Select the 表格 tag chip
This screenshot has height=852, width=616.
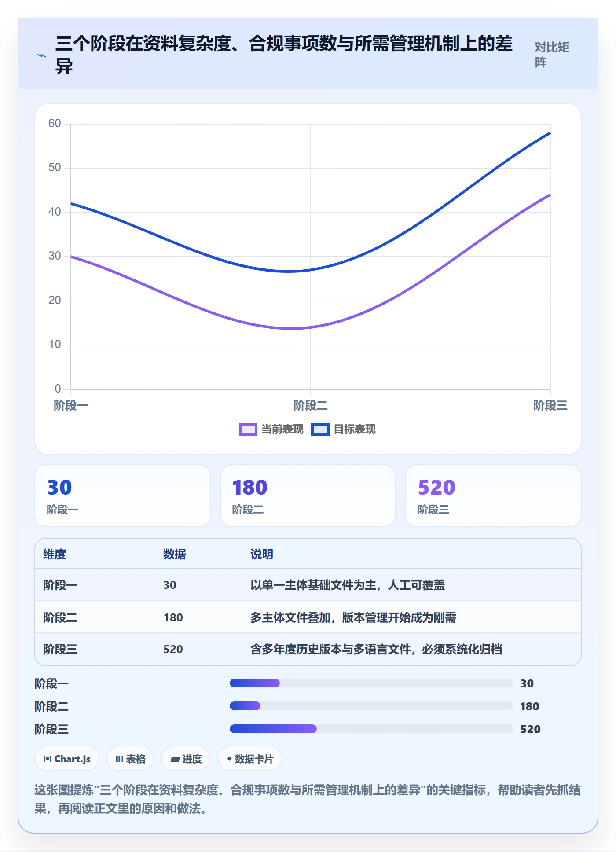pos(130,759)
